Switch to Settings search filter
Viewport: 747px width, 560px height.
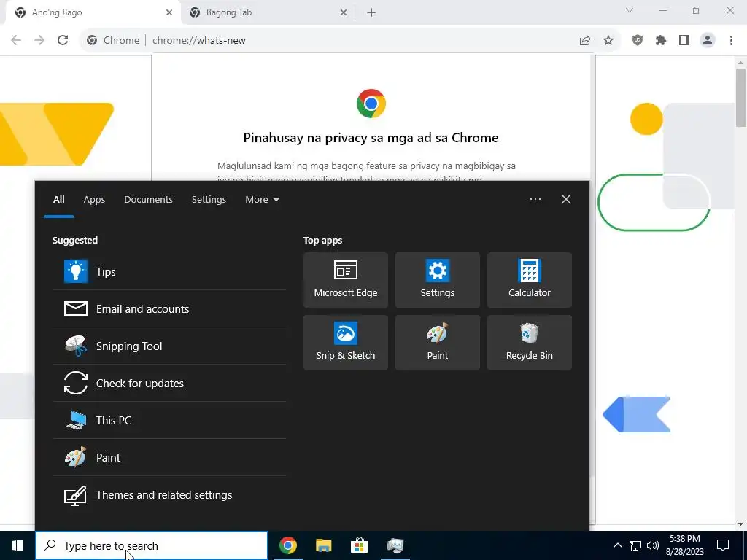[209, 200]
